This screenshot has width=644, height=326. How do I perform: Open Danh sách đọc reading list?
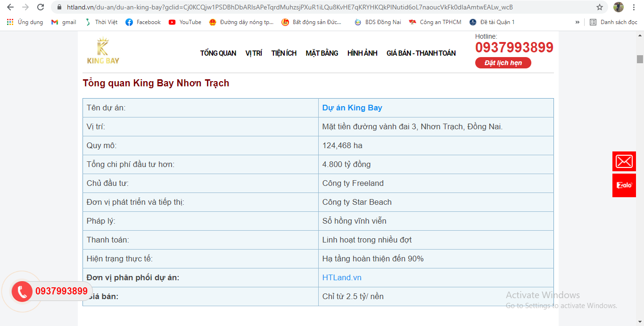click(x=613, y=22)
